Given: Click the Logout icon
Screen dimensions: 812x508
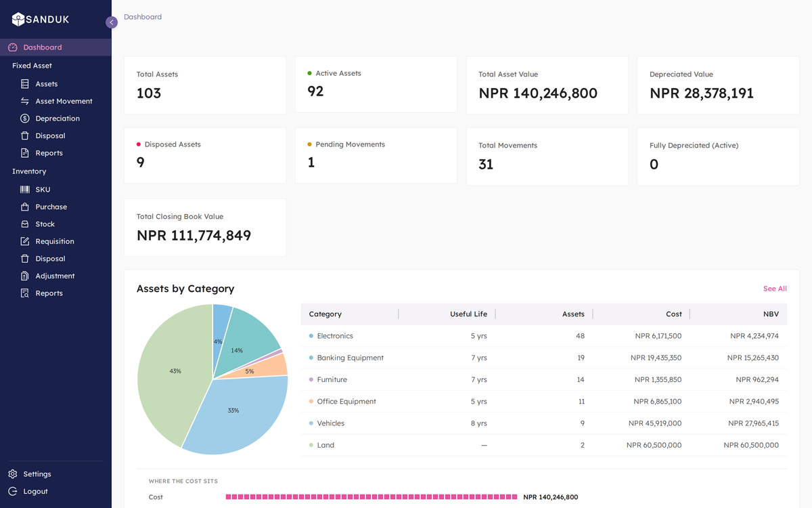Looking at the screenshot, I should 13,491.
